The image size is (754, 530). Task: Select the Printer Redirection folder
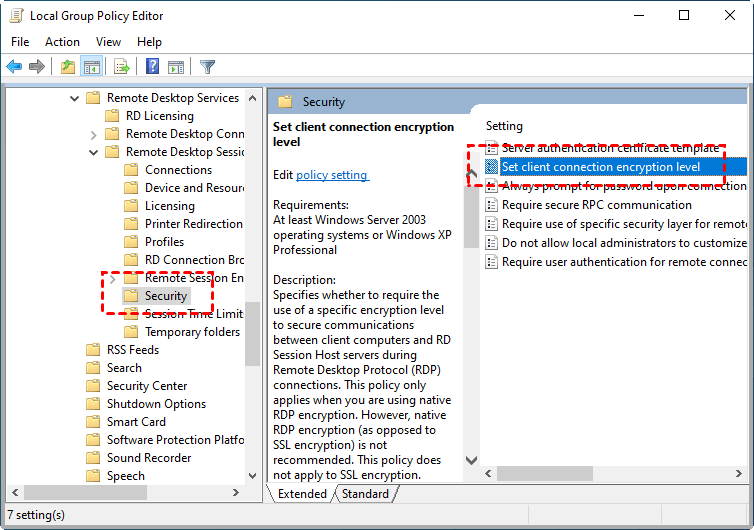point(193,224)
